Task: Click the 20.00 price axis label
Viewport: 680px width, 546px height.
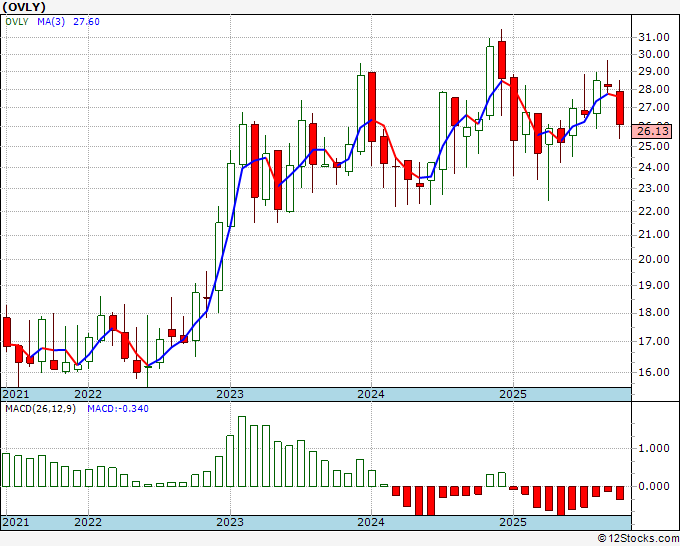Action: pyautogui.click(x=654, y=259)
